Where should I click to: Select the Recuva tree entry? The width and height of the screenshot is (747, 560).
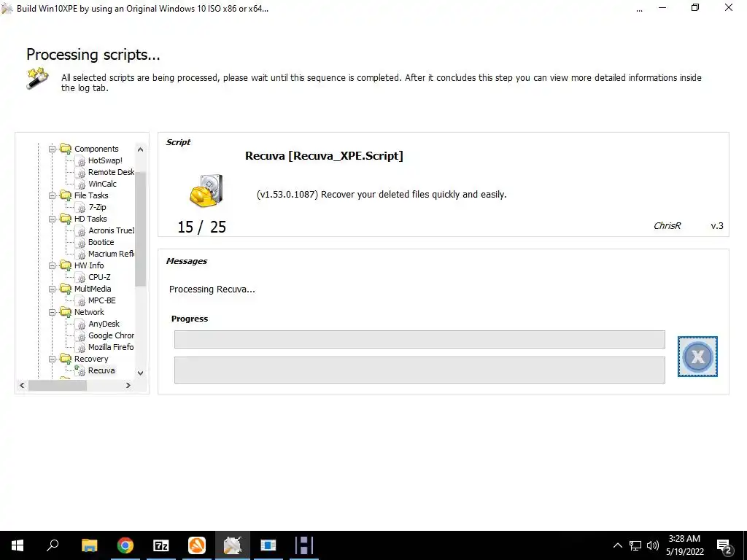point(101,370)
